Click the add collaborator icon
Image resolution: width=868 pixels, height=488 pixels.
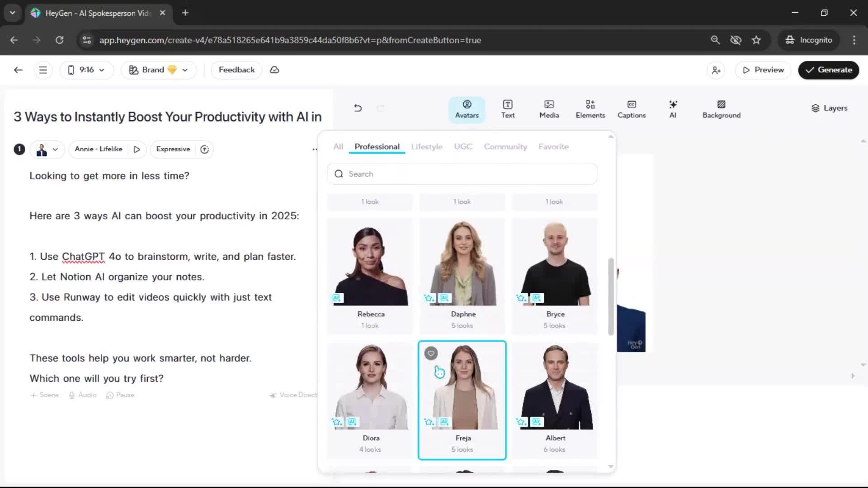716,70
